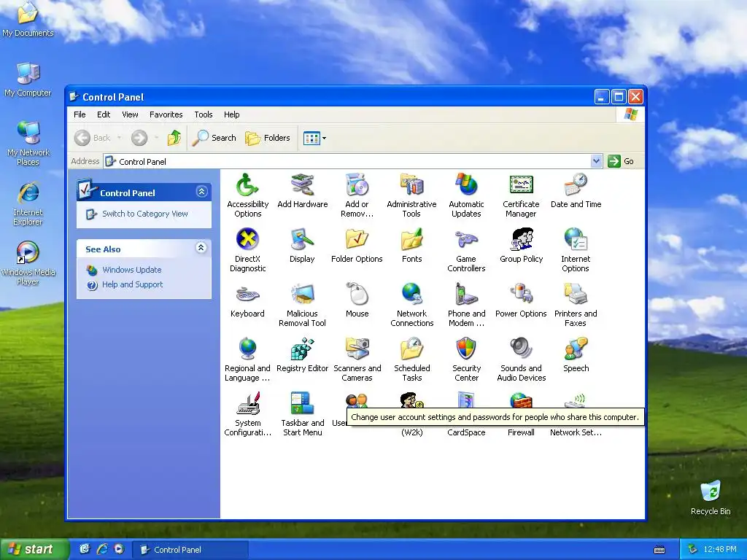This screenshot has height=560, width=747.
Task: Open Automatic Updates icon
Action: 466,184
